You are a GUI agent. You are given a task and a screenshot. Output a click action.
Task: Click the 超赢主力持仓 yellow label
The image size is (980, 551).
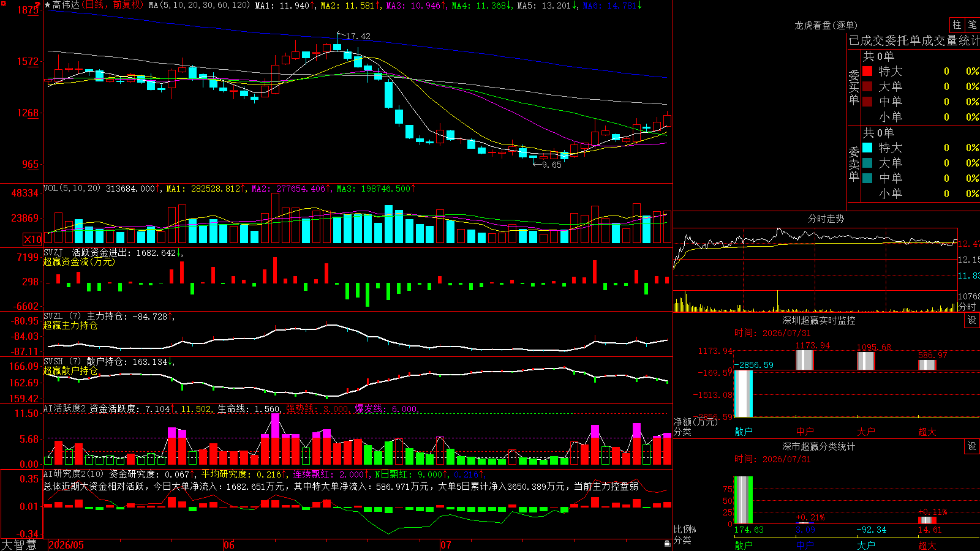(70, 325)
